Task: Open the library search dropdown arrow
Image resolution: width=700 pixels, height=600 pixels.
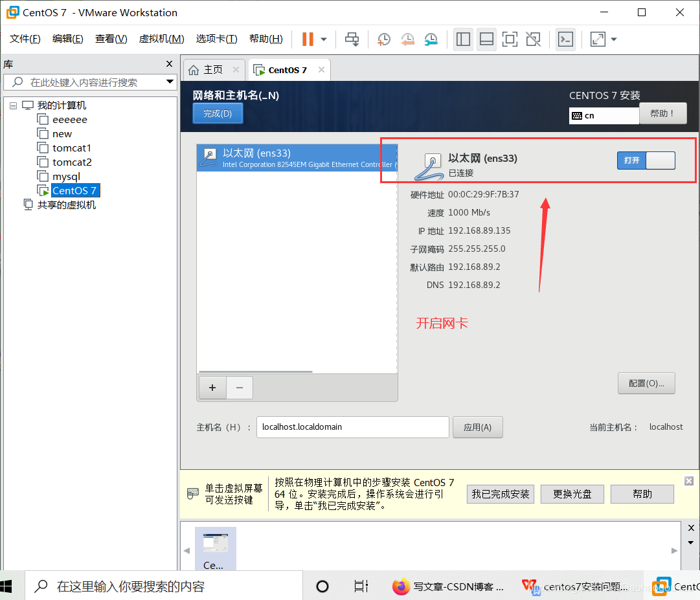Action: coord(170,82)
